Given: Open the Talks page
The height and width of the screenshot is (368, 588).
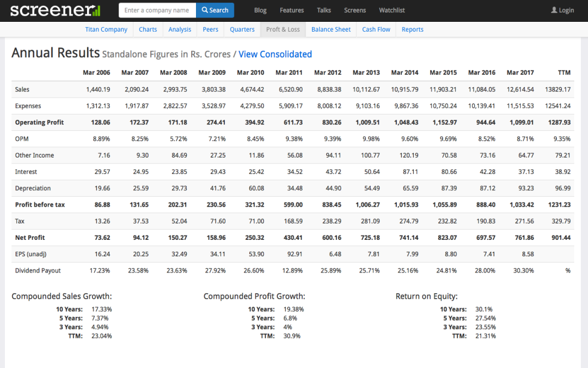Looking at the screenshot, I should (x=323, y=10).
